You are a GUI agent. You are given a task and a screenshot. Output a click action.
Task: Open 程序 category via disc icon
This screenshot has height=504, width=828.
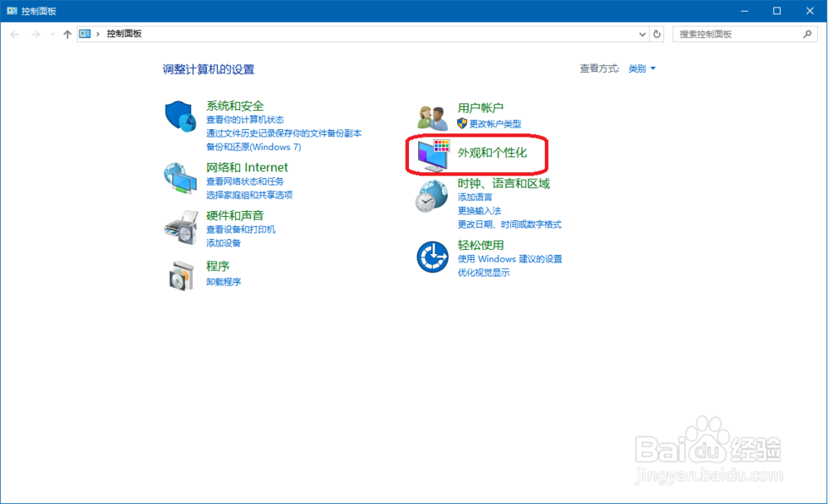181,275
